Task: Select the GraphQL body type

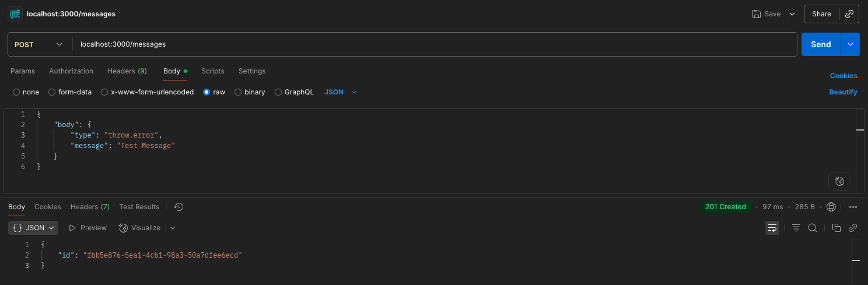Action: tap(278, 92)
